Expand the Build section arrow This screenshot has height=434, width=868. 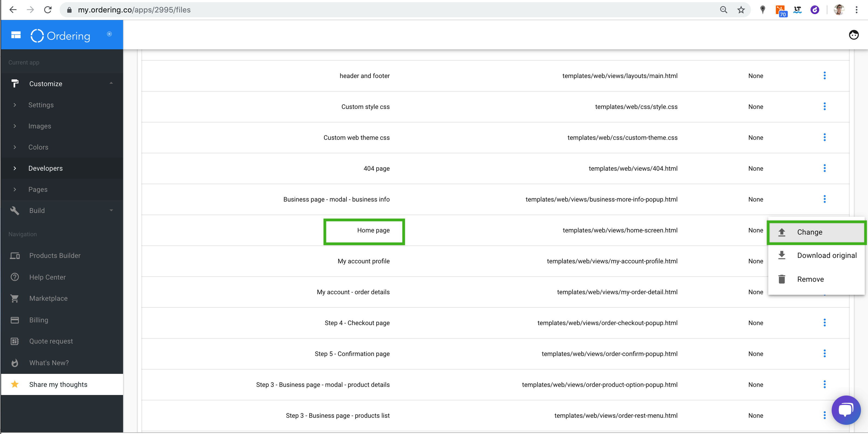[x=111, y=210]
